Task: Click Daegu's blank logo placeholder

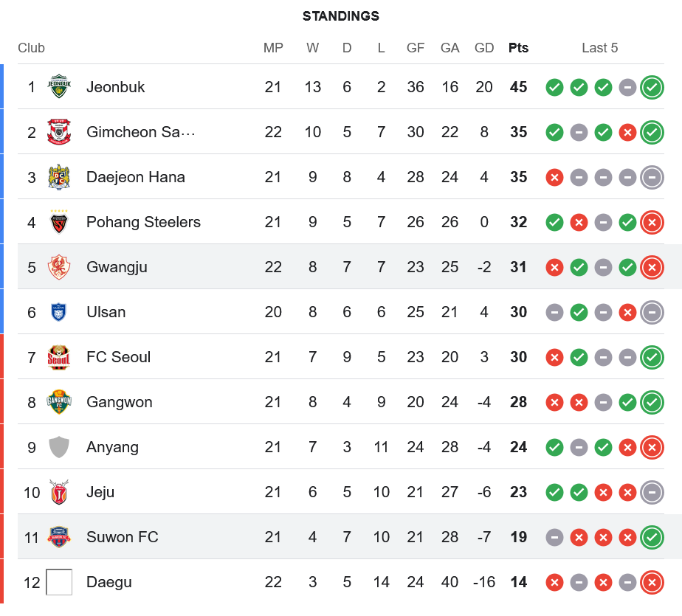Action: tap(59, 582)
